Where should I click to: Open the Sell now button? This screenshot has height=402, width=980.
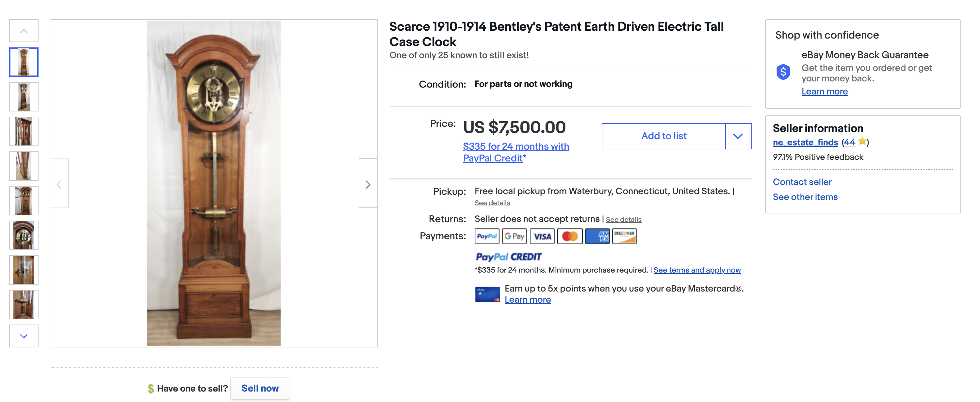[x=260, y=388]
